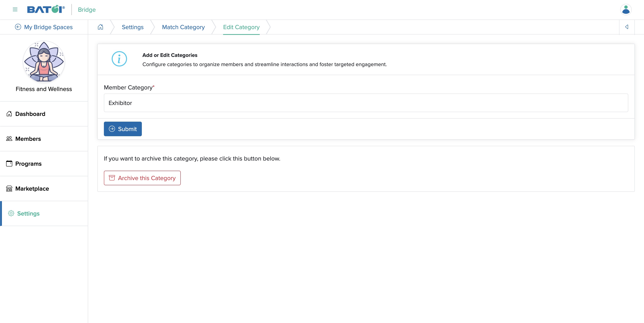Click the Member Category input field
Image resolution: width=644 pixels, height=323 pixels.
point(366,102)
